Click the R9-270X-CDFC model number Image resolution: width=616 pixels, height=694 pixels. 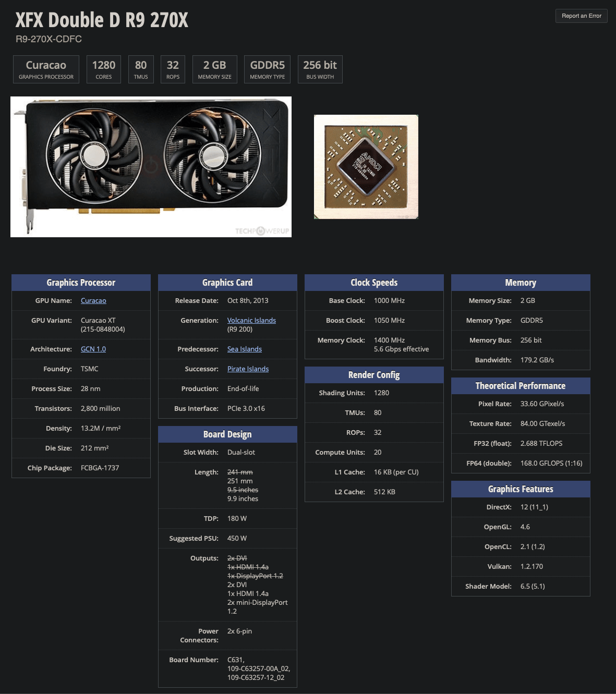49,39
